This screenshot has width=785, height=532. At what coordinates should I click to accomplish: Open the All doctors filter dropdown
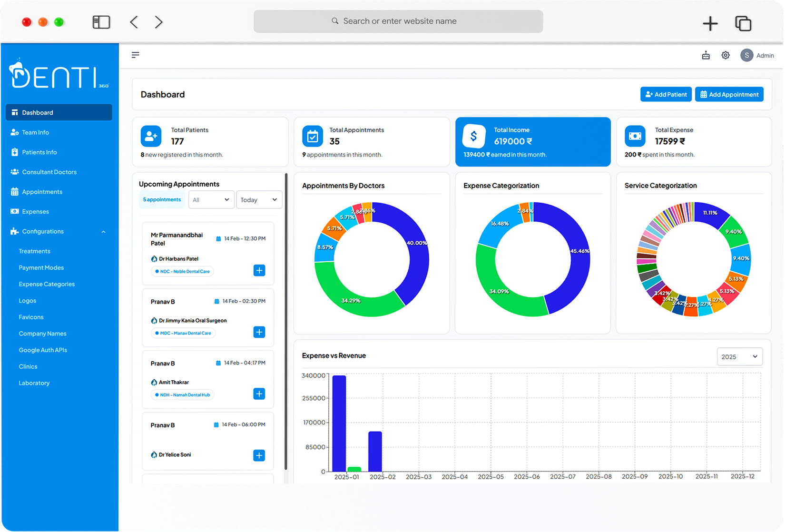coord(211,199)
